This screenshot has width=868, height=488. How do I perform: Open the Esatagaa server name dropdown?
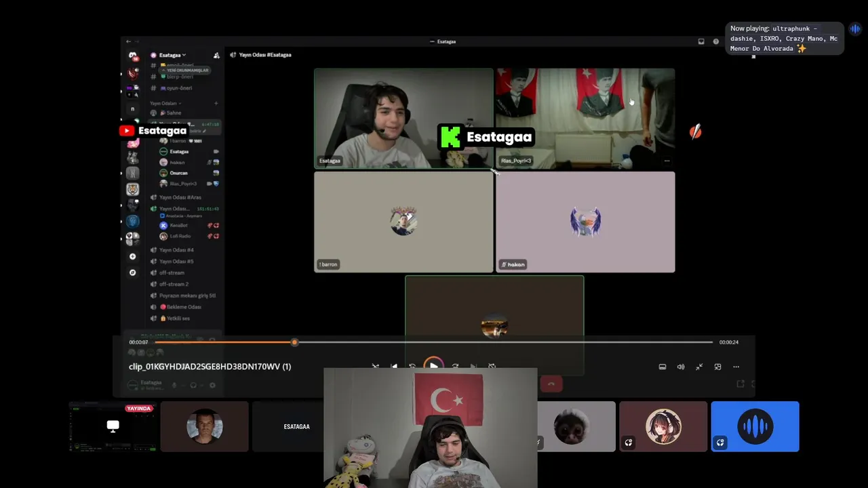172,55
